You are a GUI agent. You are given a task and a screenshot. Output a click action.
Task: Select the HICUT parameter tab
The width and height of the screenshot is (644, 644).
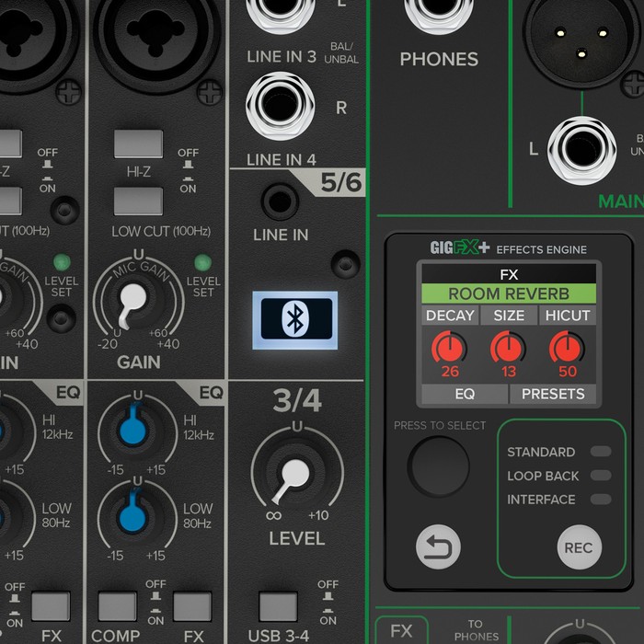pos(568,316)
